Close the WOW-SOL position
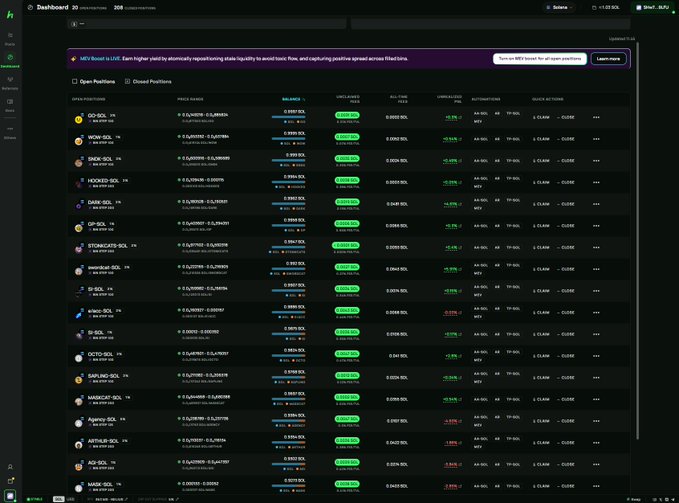The height and width of the screenshot is (503, 679). 566,139
